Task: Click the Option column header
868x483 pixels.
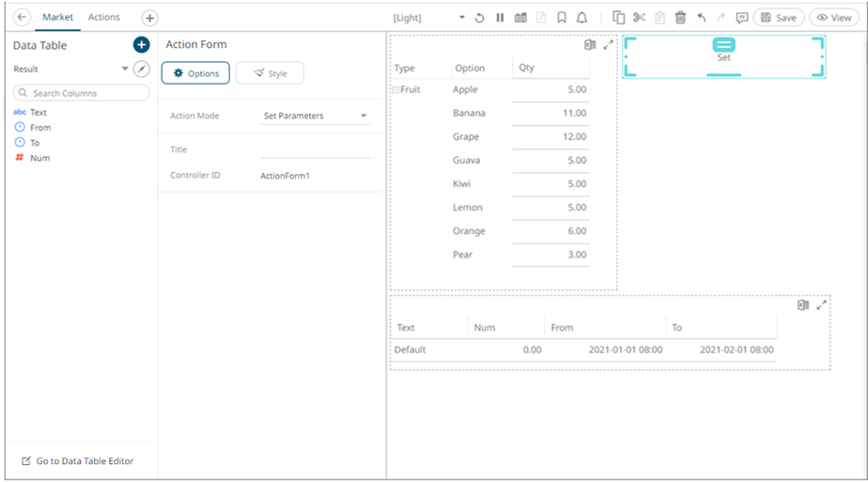Action: click(x=470, y=69)
